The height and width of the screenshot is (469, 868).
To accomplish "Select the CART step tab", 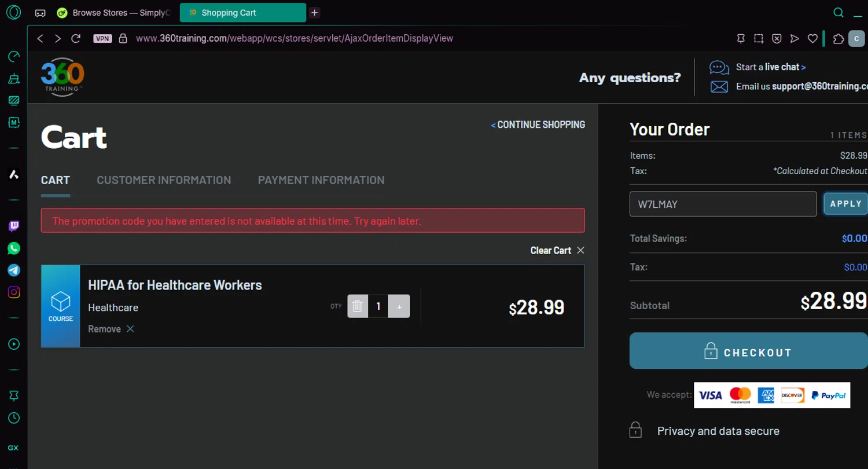I will [x=56, y=180].
